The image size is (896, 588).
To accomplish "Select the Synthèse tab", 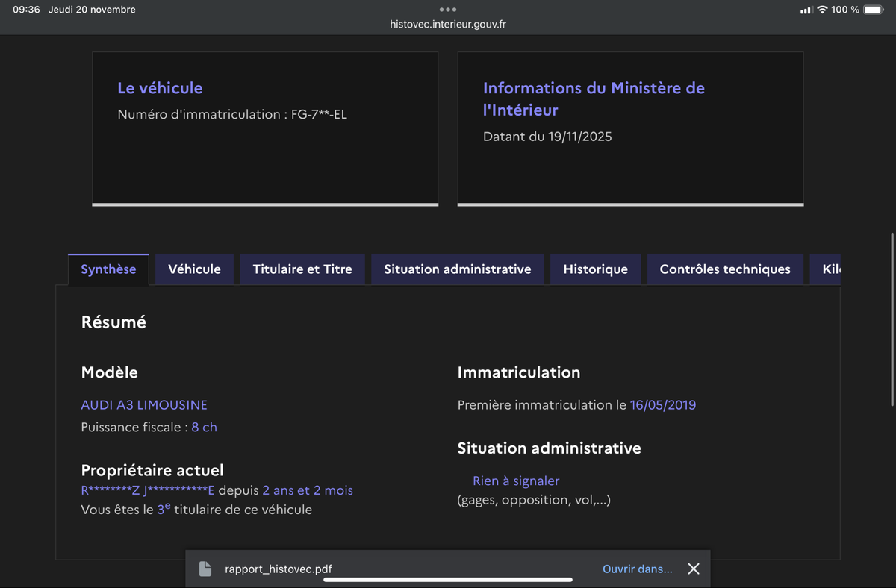I will tap(108, 269).
